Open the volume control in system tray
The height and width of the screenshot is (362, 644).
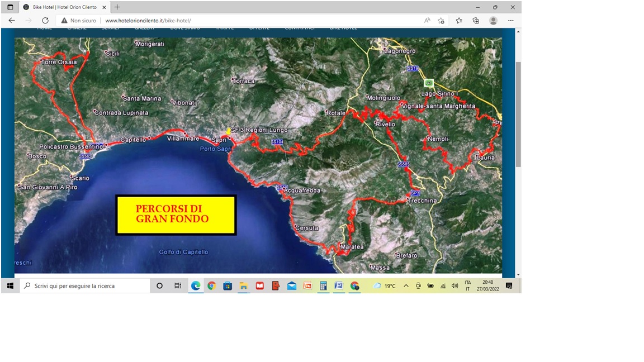(x=454, y=285)
